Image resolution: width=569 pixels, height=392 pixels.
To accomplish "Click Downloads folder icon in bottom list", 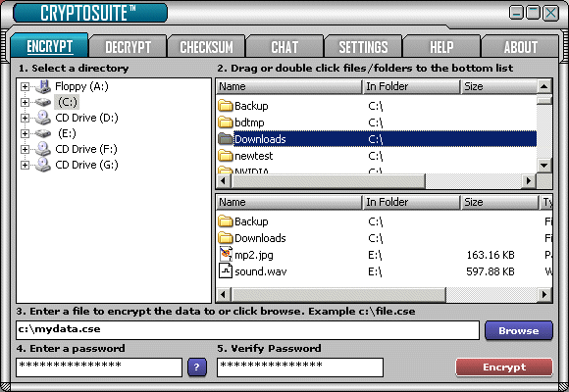I will point(226,238).
